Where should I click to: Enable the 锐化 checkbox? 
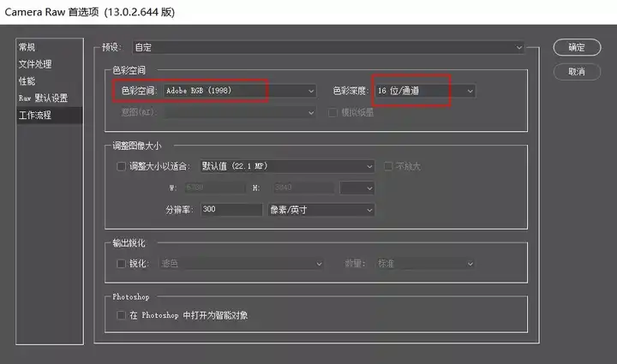point(121,264)
